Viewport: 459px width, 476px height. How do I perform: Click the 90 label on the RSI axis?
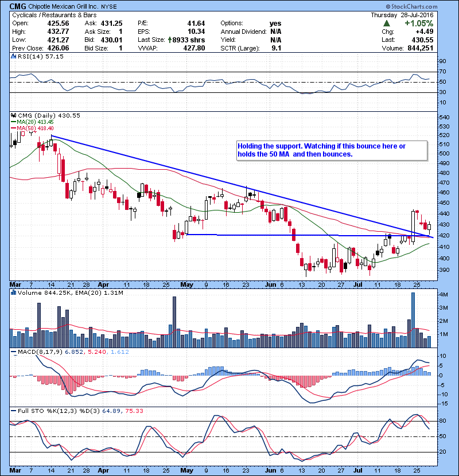tap(442, 61)
